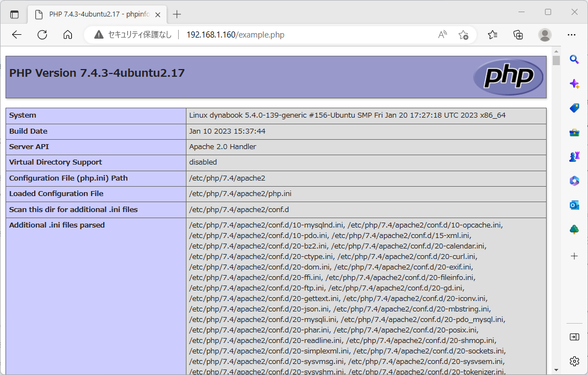Click the 'Jan 10 2023 15:37:44' value
The image size is (588, 375).
(227, 131)
